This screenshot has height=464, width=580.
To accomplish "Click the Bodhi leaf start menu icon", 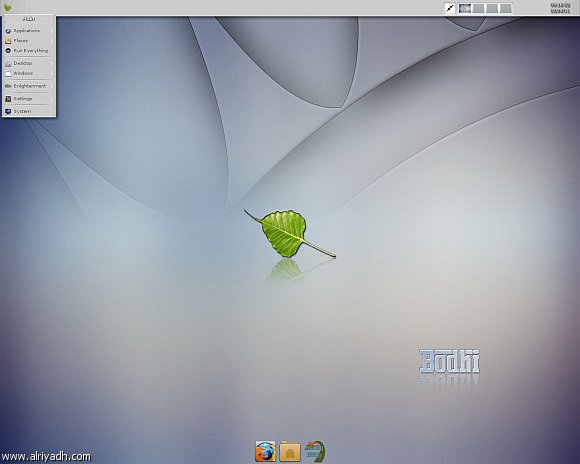I will (8, 7).
